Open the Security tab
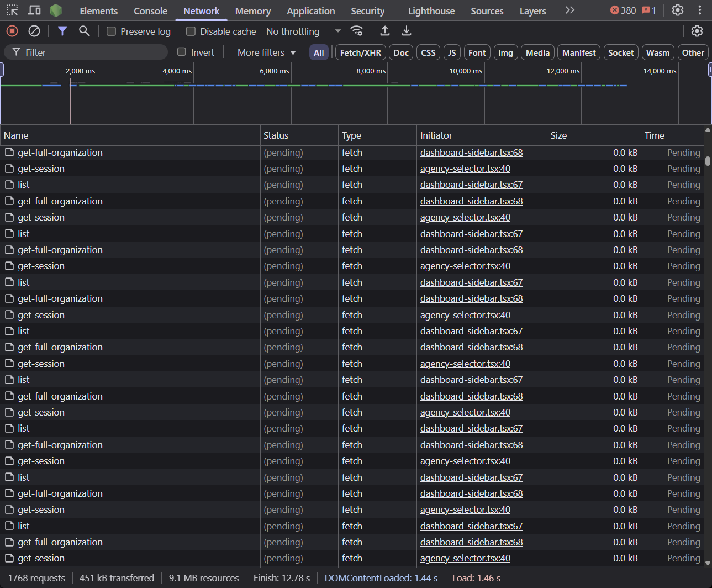This screenshot has width=712, height=588. pyautogui.click(x=367, y=11)
